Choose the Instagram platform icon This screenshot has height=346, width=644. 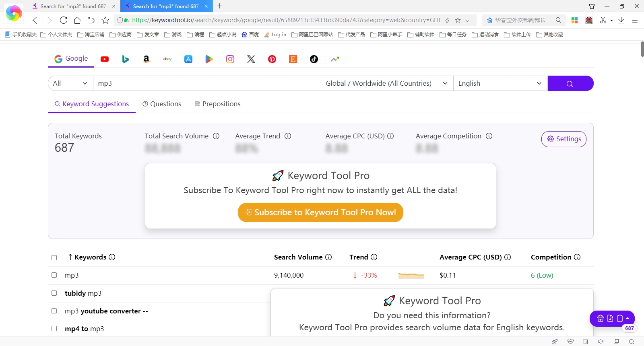tap(230, 59)
